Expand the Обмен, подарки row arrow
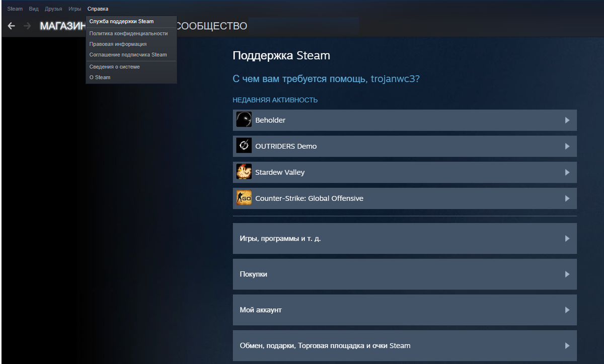Image resolution: width=604 pixels, height=364 pixels. (x=567, y=346)
